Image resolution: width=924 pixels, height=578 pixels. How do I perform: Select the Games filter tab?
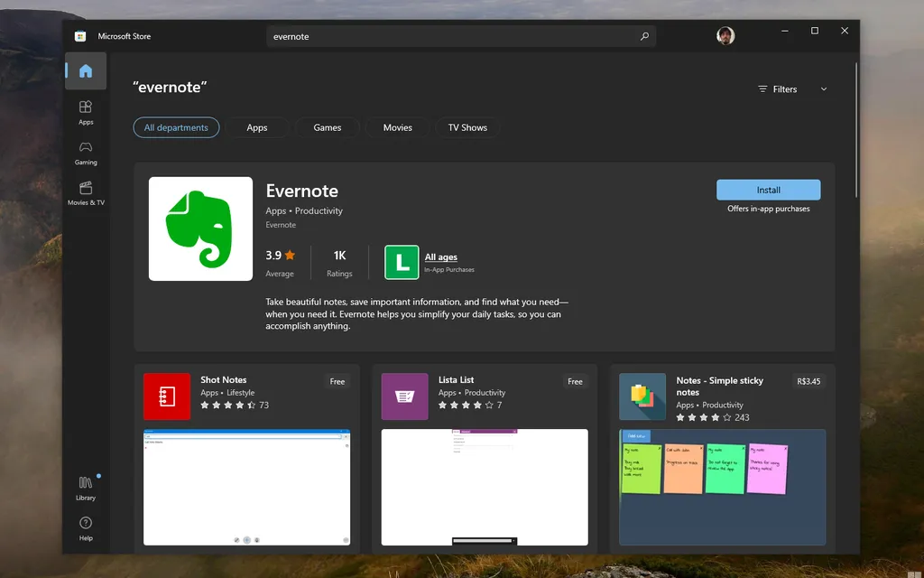tap(327, 127)
